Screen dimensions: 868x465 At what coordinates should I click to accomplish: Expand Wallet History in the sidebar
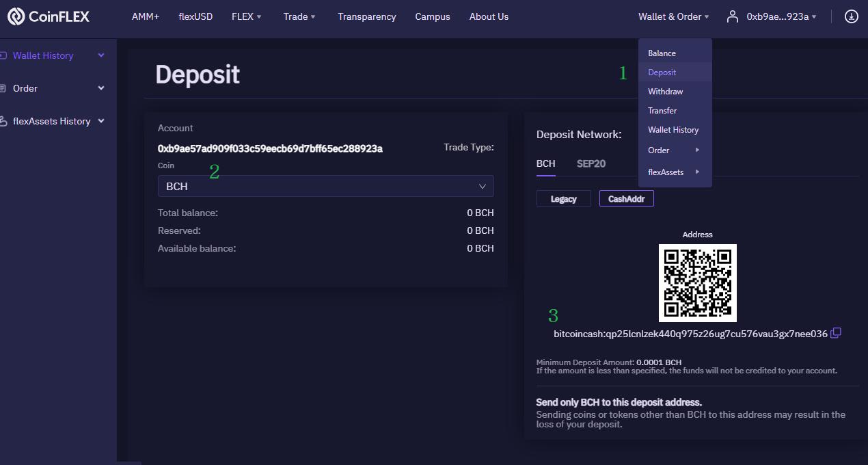pos(101,55)
